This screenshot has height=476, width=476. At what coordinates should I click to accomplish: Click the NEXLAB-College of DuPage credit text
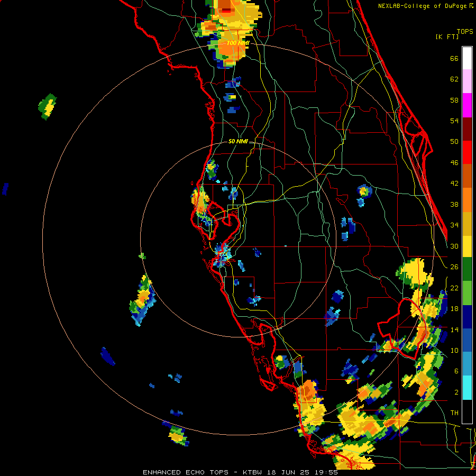tap(423, 6)
